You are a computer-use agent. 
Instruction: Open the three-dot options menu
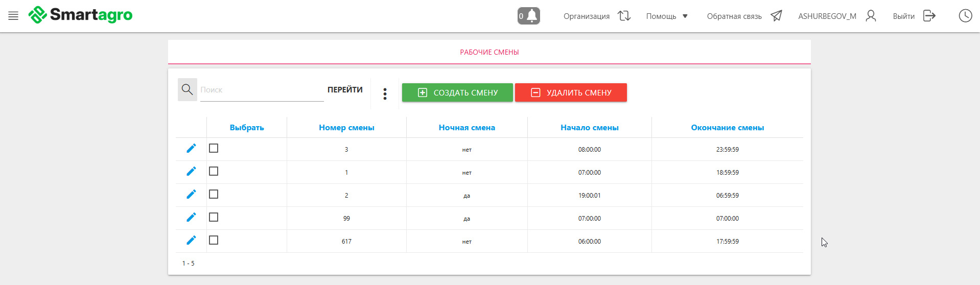tap(385, 93)
